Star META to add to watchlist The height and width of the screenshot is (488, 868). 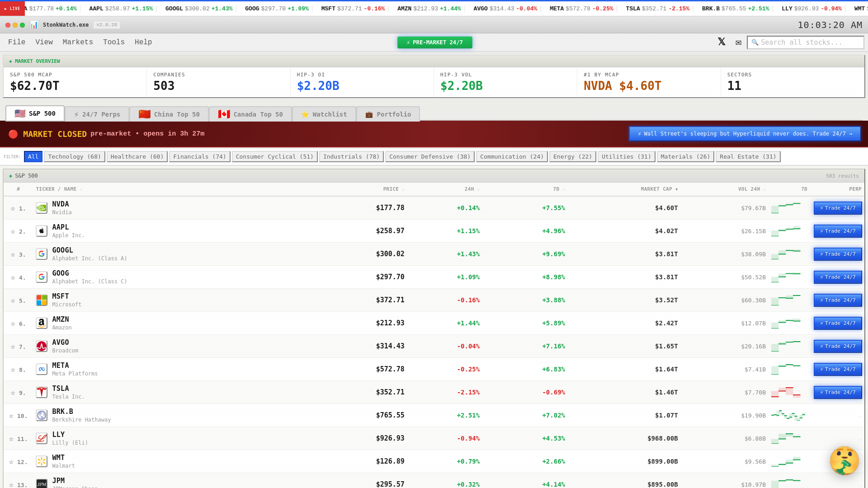click(x=13, y=370)
